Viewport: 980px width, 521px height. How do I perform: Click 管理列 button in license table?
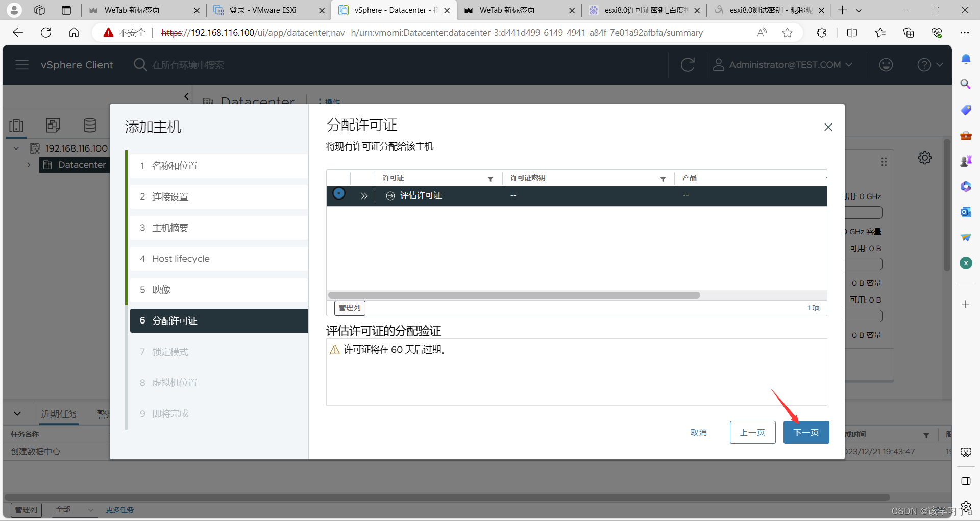click(x=350, y=308)
